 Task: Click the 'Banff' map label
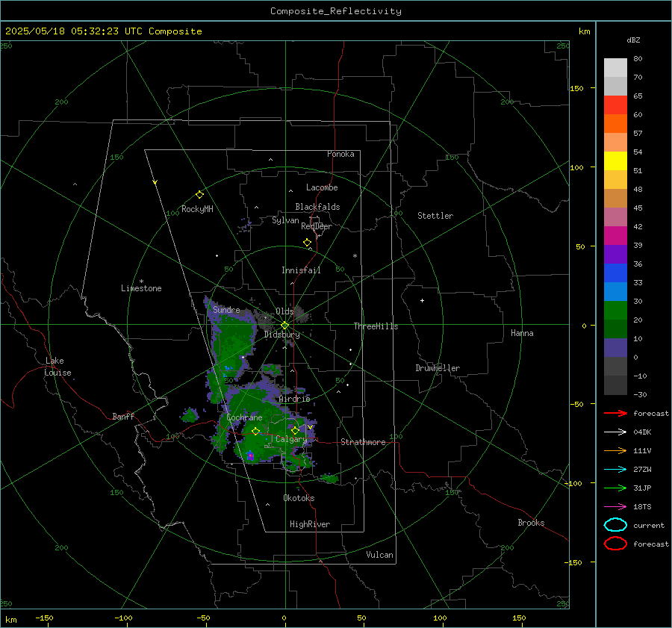(123, 416)
